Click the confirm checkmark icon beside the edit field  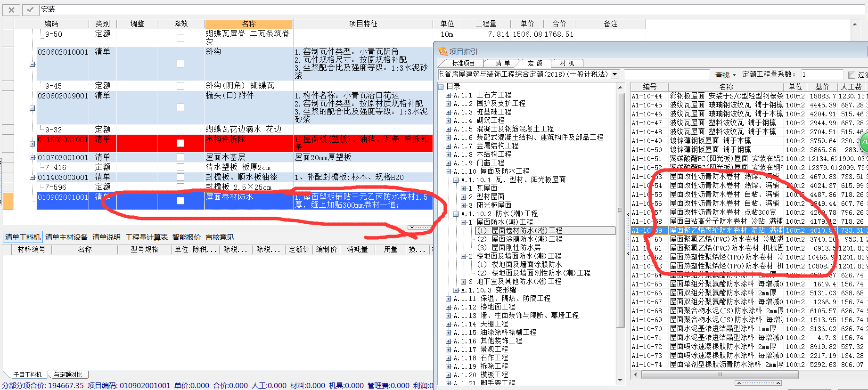(x=30, y=9)
